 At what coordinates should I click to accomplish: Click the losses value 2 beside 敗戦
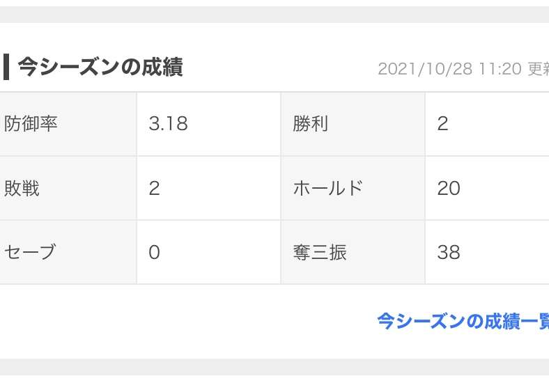[x=155, y=188]
